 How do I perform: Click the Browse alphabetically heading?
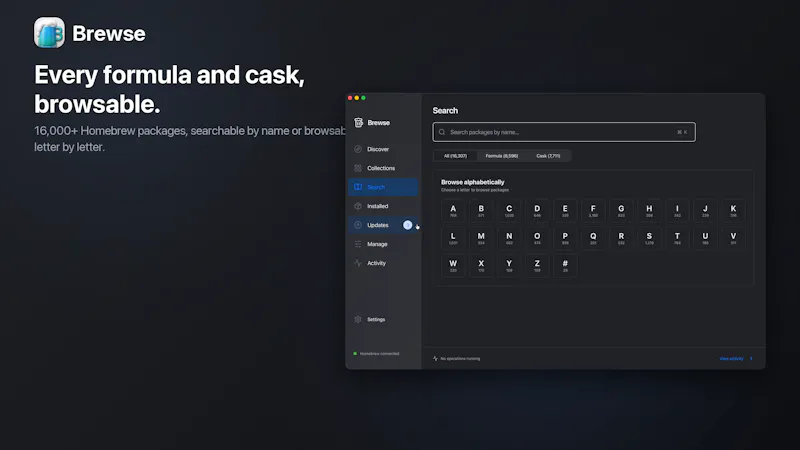tap(472, 182)
